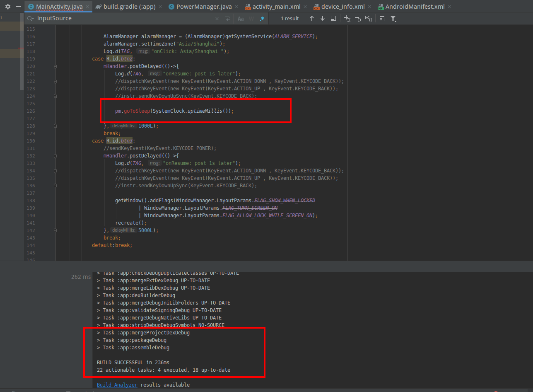
Task: Open the search filter funnel dropdown
Action: pos(393,19)
